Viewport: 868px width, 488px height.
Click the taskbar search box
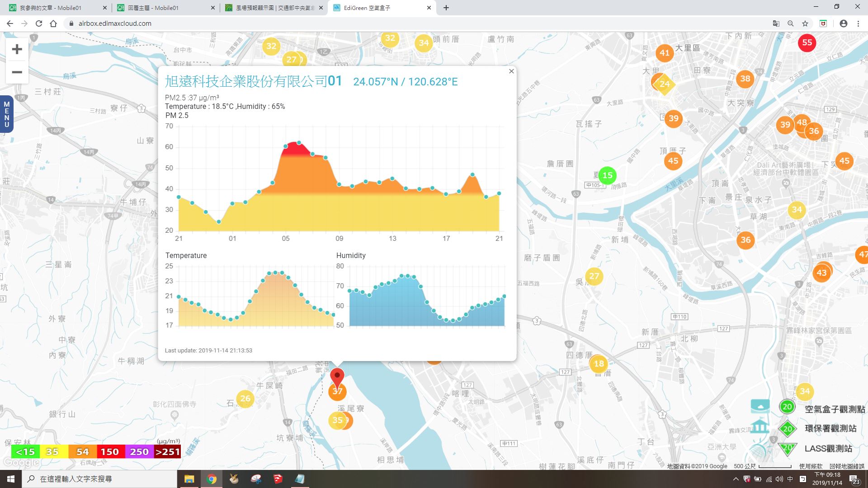tap(100, 479)
